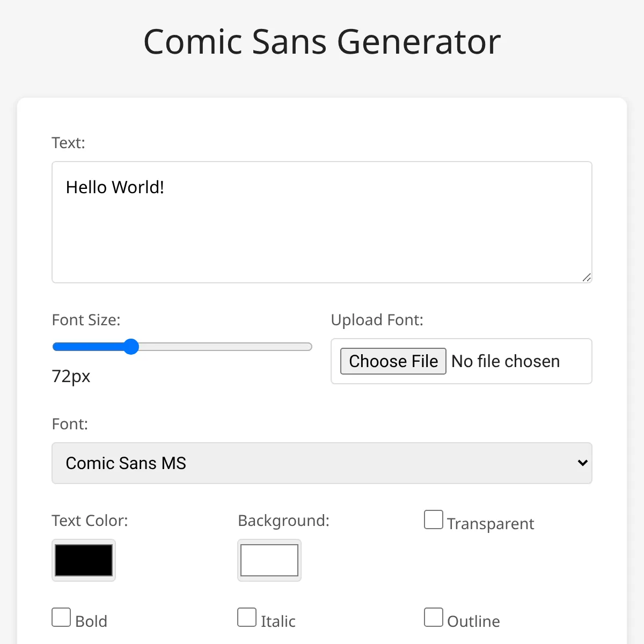Enable the Transparent checkbox
Viewport: 644px width, 644px height.
point(434,519)
